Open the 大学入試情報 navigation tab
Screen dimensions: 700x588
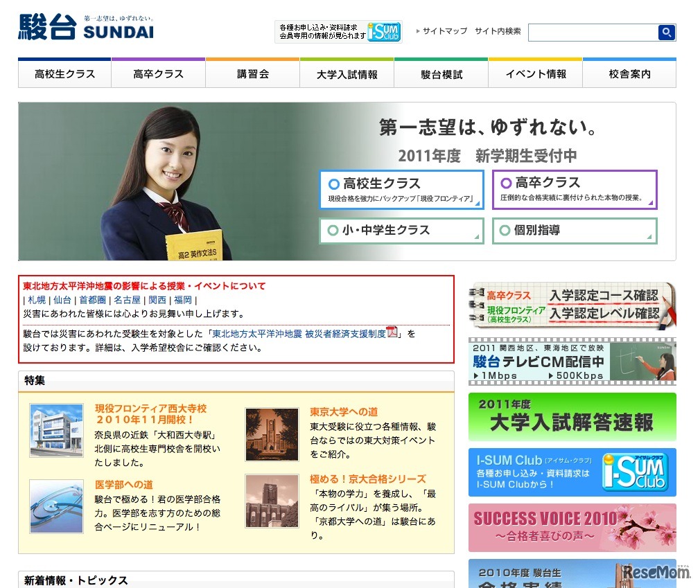(347, 74)
